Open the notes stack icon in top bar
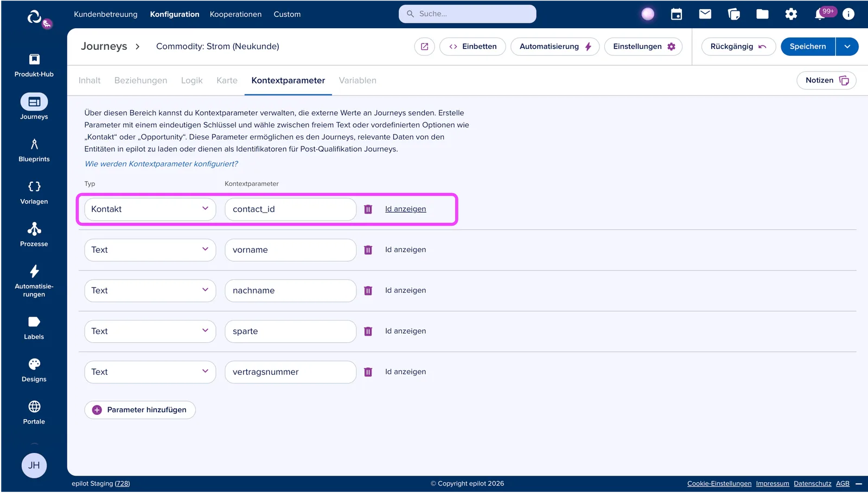The height and width of the screenshot is (493, 868). 734,14
